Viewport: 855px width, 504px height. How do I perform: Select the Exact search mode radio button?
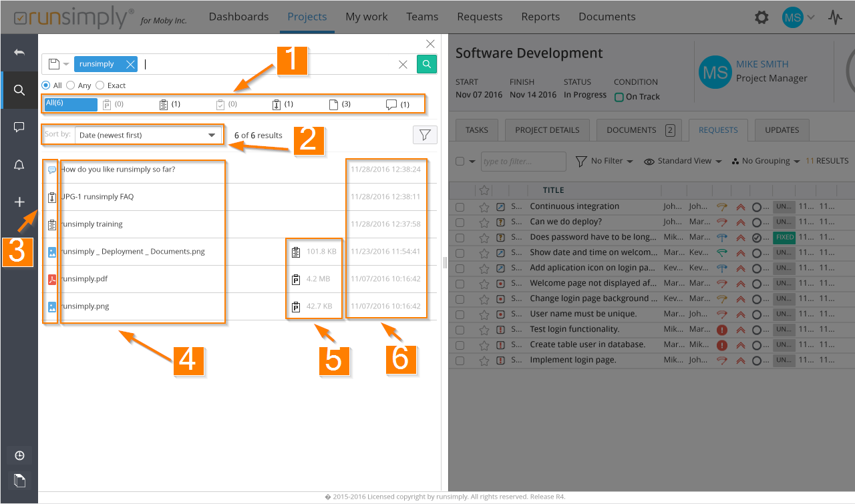(x=100, y=85)
